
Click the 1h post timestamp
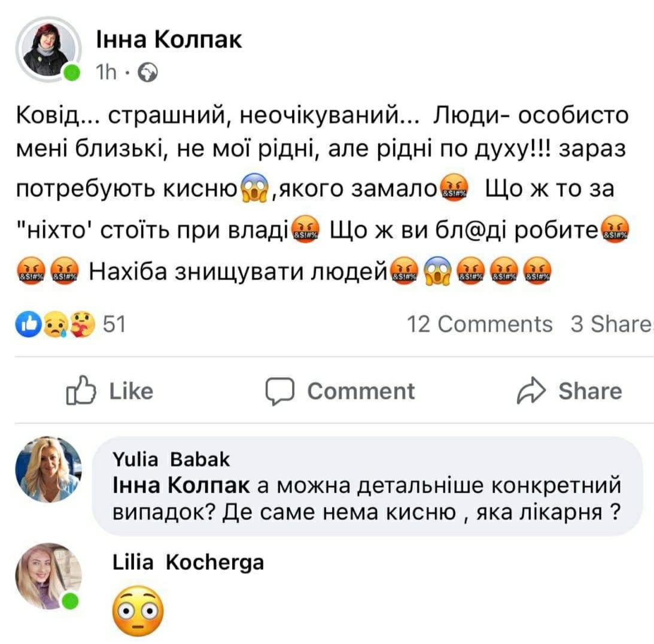pos(106,72)
